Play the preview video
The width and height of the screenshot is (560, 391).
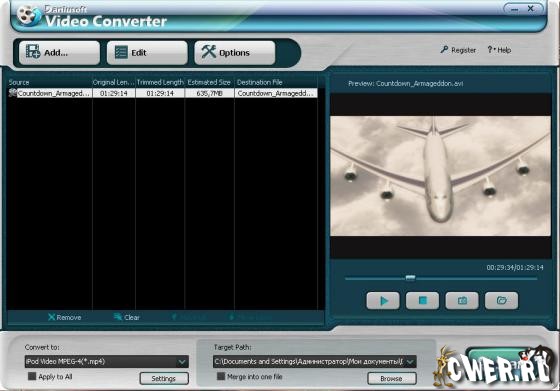pyautogui.click(x=383, y=301)
